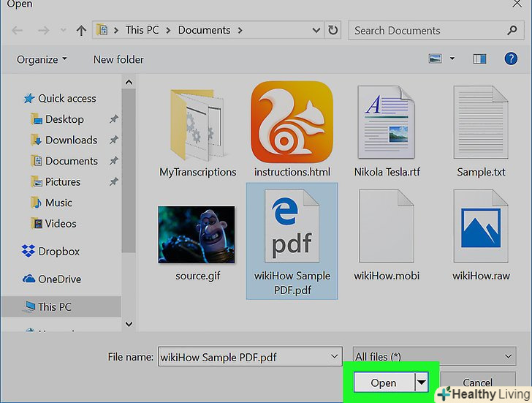Click the refresh icon in address bar
Screen dimensions: 532x403
tap(333, 31)
